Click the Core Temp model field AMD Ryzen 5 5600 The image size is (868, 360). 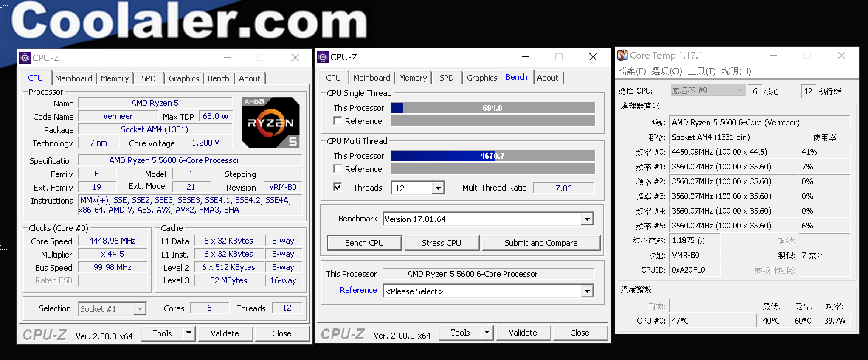click(x=760, y=122)
